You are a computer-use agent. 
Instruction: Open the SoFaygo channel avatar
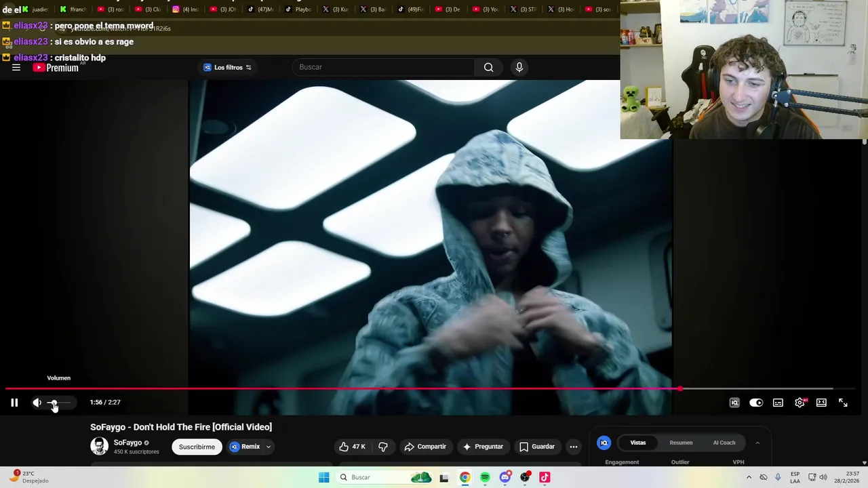[99, 446]
